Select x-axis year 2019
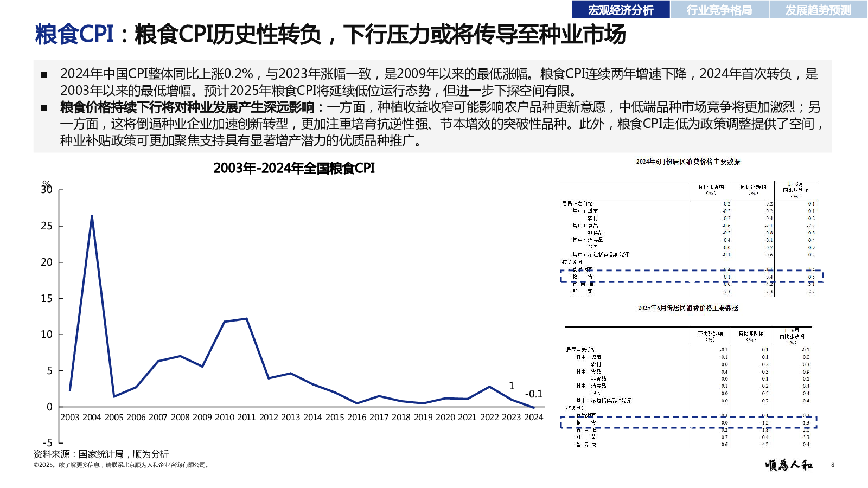This screenshot has width=868, height=488. 423,418
